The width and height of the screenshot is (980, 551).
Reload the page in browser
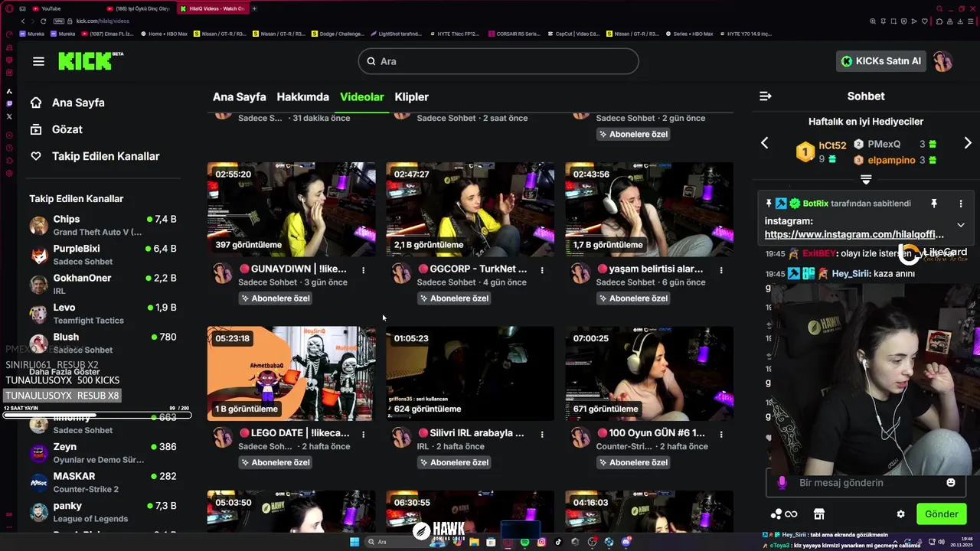[x=43, y=21]
